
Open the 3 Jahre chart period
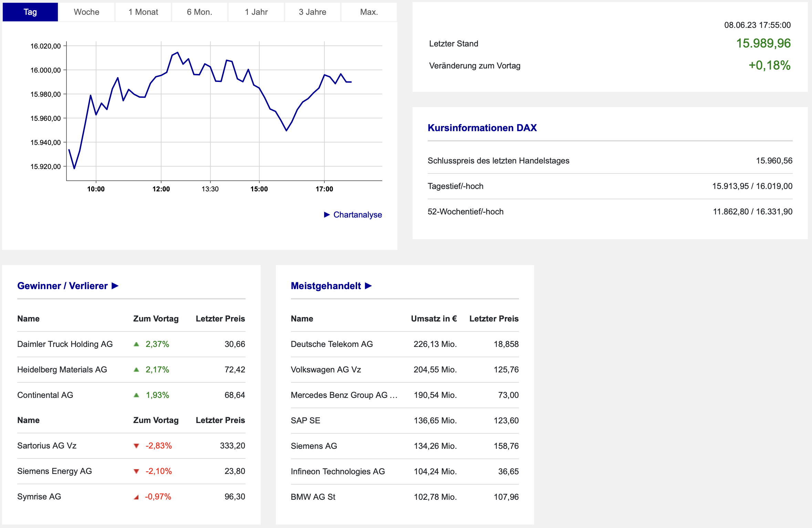312,12
